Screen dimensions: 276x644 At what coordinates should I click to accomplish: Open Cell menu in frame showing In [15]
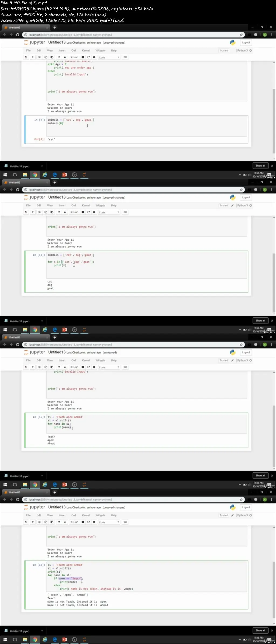click(74, 360)
